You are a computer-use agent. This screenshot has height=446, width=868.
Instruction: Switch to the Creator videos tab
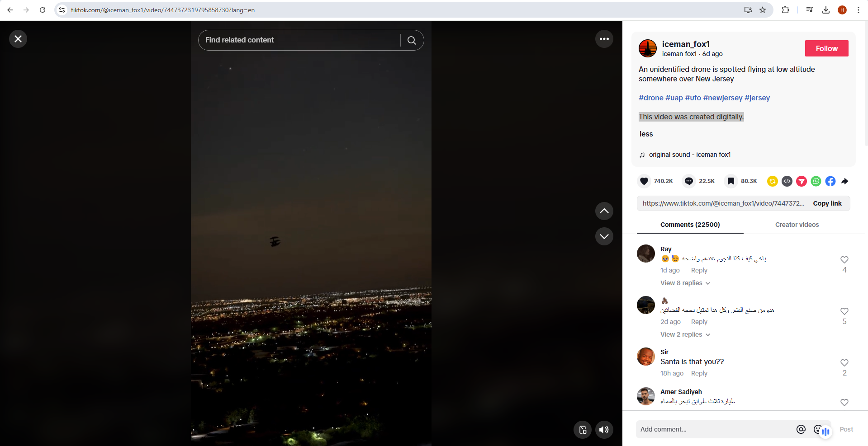(797, 225)
